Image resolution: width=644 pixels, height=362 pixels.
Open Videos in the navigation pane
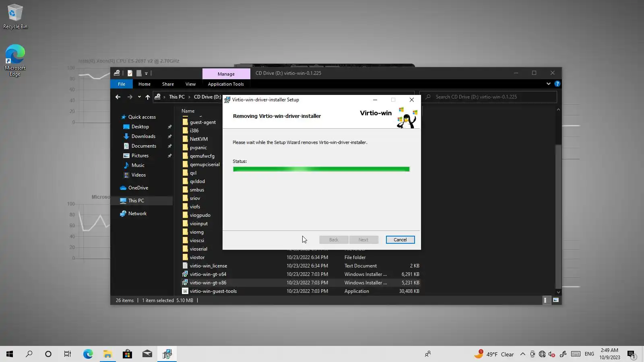[138, 175]
